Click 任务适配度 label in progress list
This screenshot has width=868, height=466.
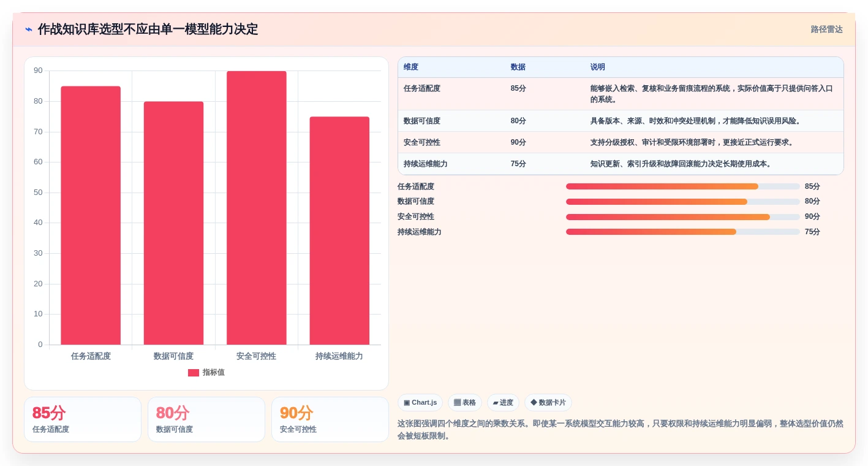point(416,186)
